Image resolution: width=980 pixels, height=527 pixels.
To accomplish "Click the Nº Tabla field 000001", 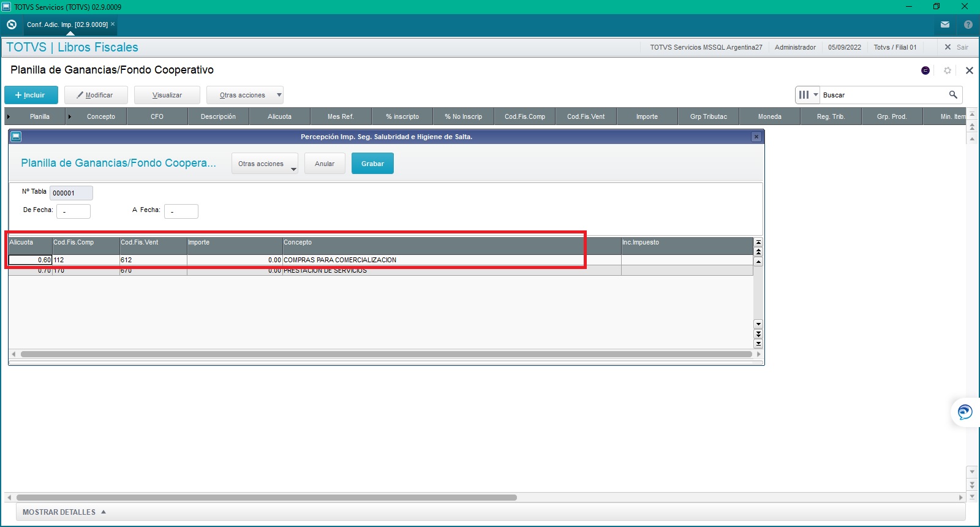I will pos(71,193).
